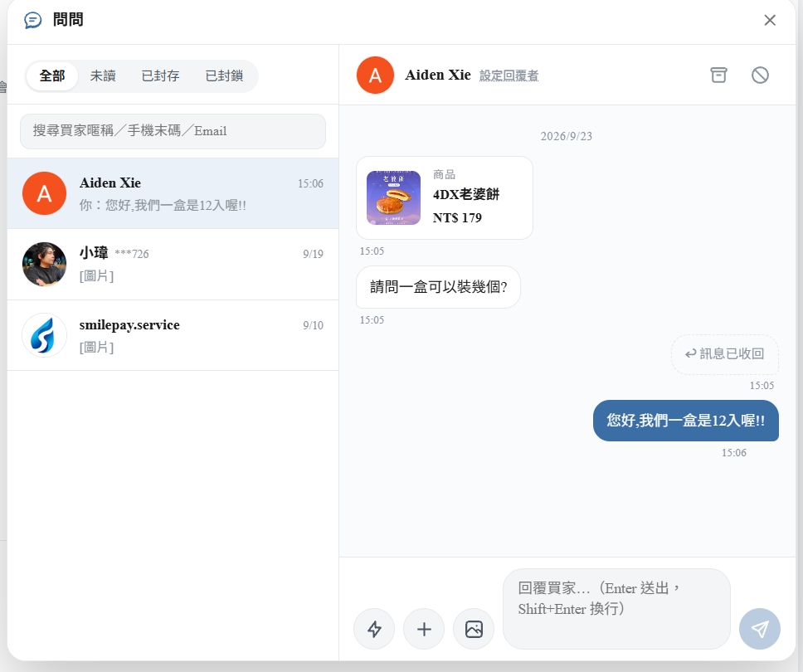Open the 小瑋 conversation
803x672 pixels.
pos(173,265)
